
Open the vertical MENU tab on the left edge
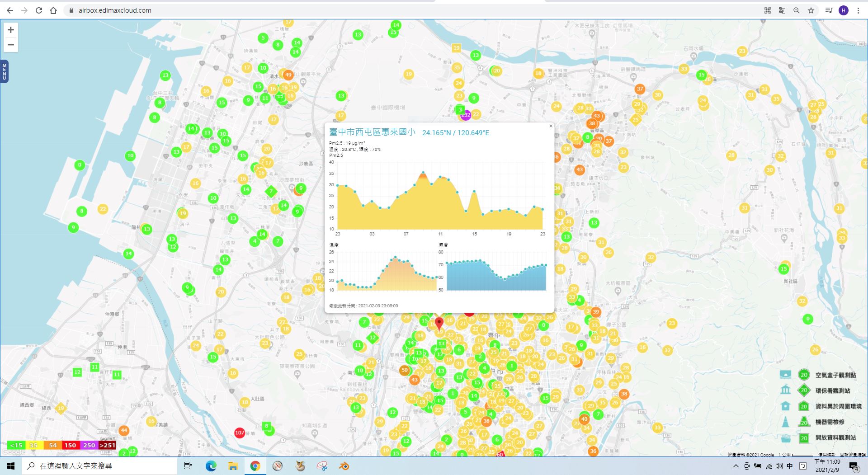(4, 71)
